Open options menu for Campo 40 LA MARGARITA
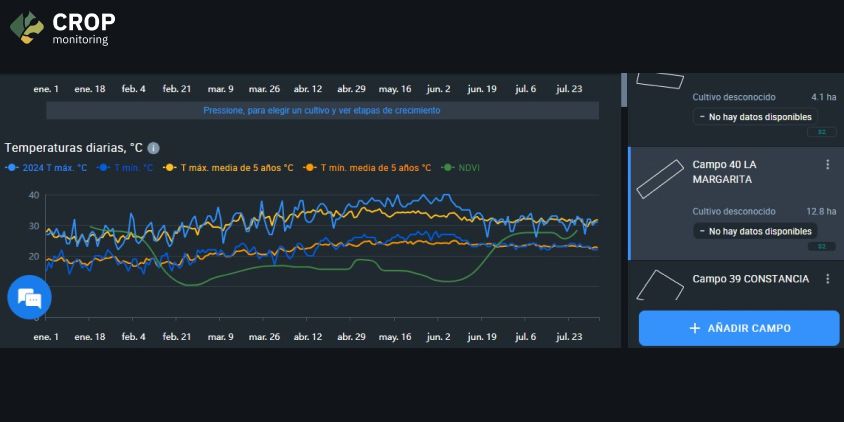Screen dimensions: 844x422 [x=827, y=165]
